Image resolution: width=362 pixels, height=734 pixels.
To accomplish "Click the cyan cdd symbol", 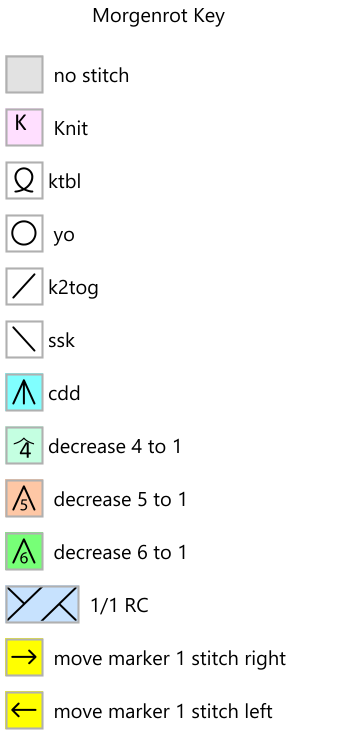I will click(24, 392).
